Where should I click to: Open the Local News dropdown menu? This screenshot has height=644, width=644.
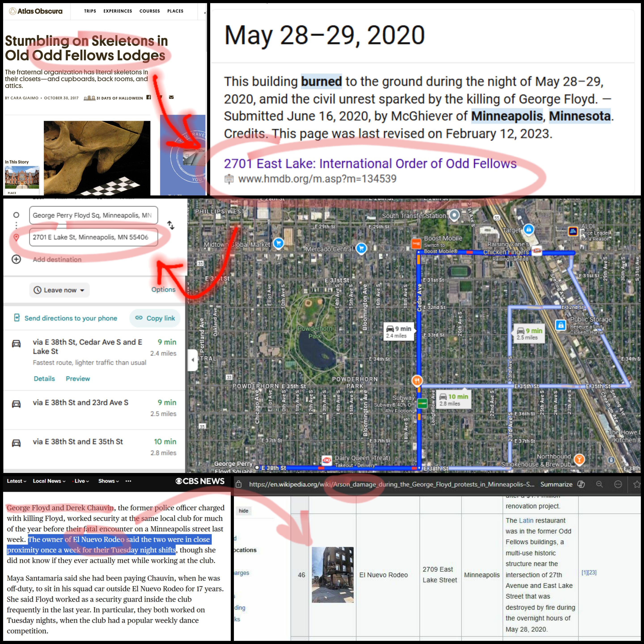(x=49, y=481)
